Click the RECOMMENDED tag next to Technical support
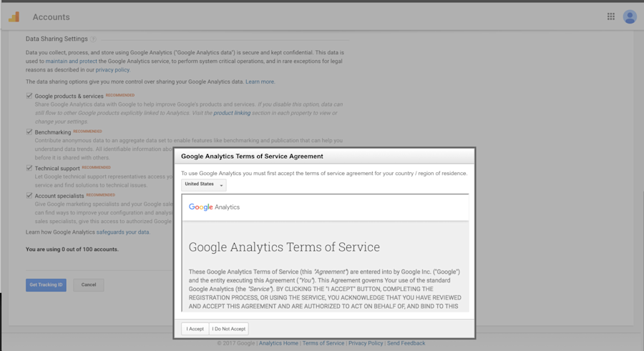 pyautogui.click(x=96, y=167)
